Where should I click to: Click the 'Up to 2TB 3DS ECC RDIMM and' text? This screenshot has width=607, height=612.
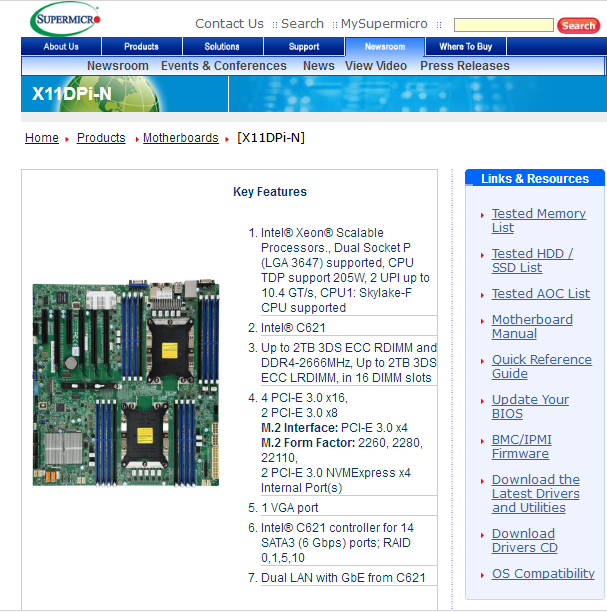(x=349, y=347)
